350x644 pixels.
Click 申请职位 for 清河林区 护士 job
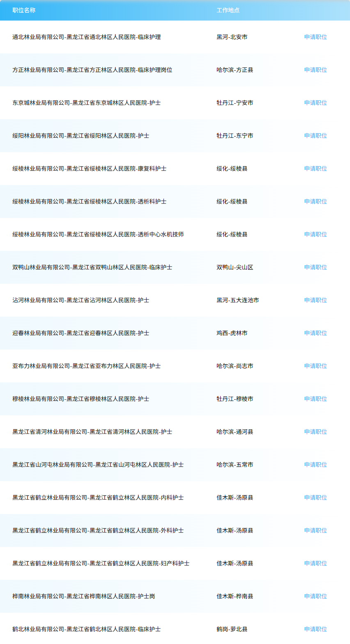click(x=315, y=431)
